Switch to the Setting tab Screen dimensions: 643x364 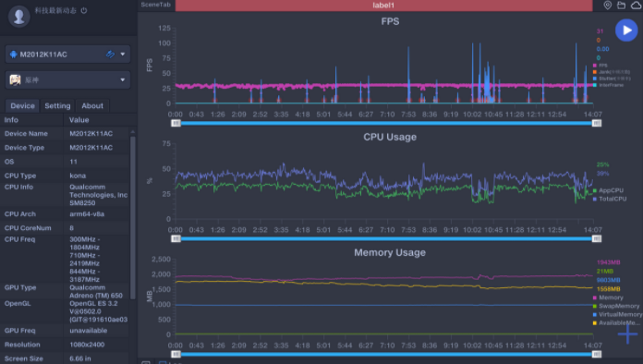point(57,105)
